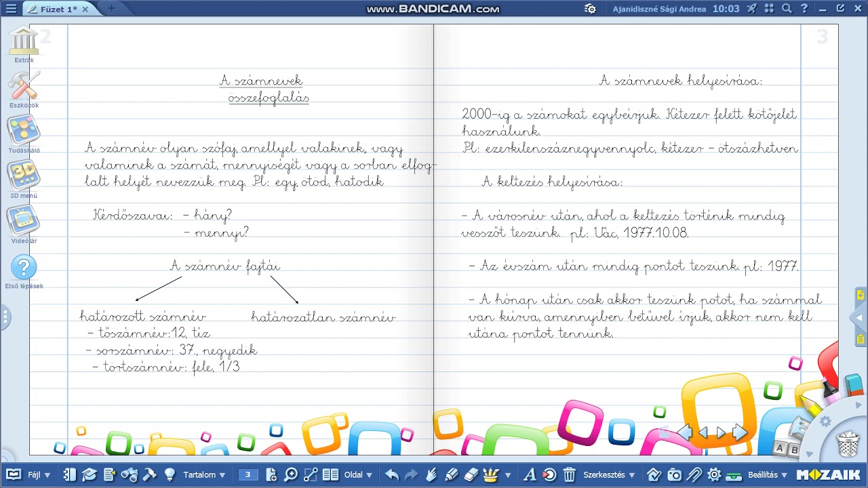Click the hammer tools icon in toolbar
The image size is (868, 488).
pos(149,474)
